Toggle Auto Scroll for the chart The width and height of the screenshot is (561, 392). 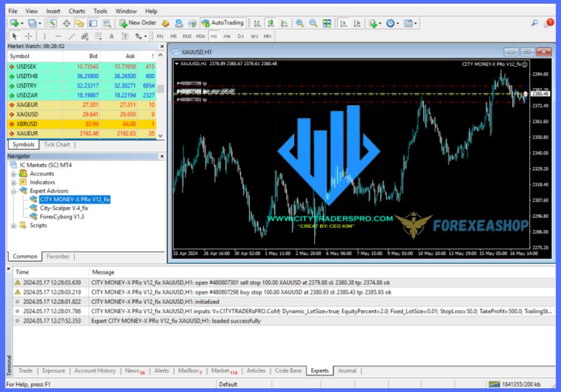(x=344, y=23)
